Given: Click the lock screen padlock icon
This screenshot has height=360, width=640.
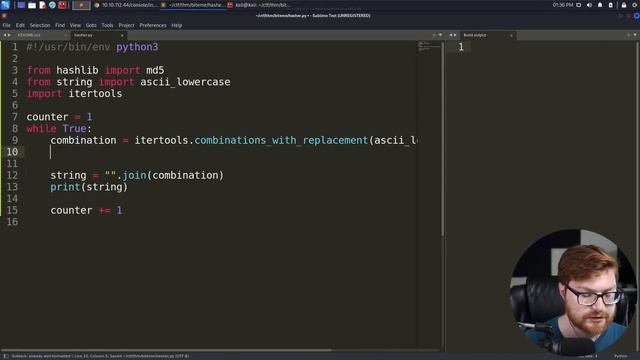Looking at the screenshot, I should (x=624, y=5).
